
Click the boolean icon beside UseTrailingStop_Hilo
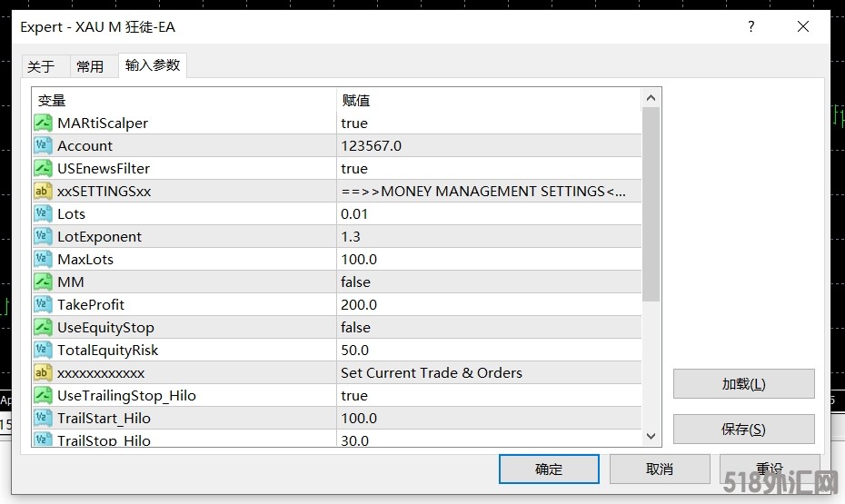pyautogui.click(x=43, y=395)
